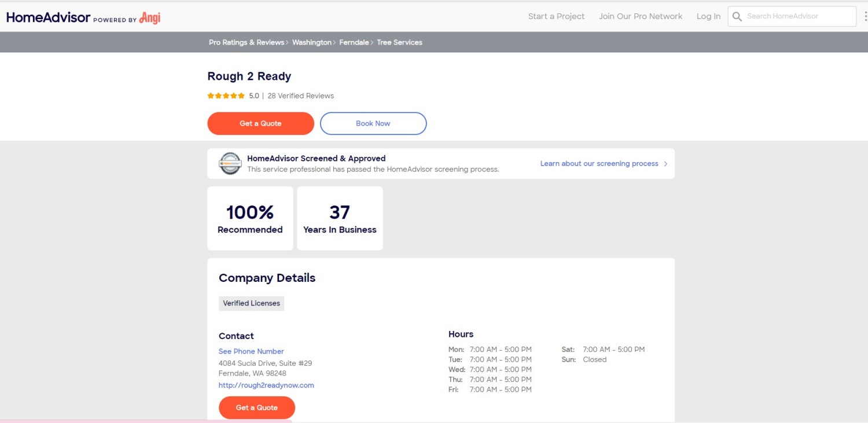Click the HomeAdvisor logo

(49, 17)
